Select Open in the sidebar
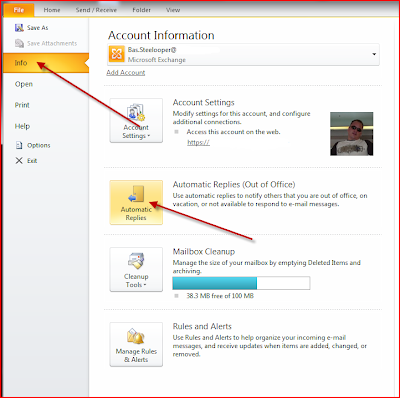 [24, 84]
